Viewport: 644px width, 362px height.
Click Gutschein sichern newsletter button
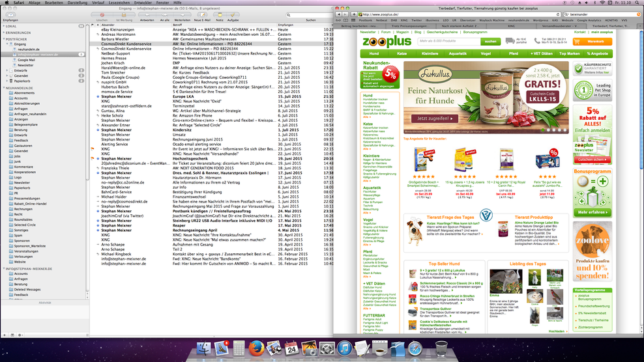593,160
